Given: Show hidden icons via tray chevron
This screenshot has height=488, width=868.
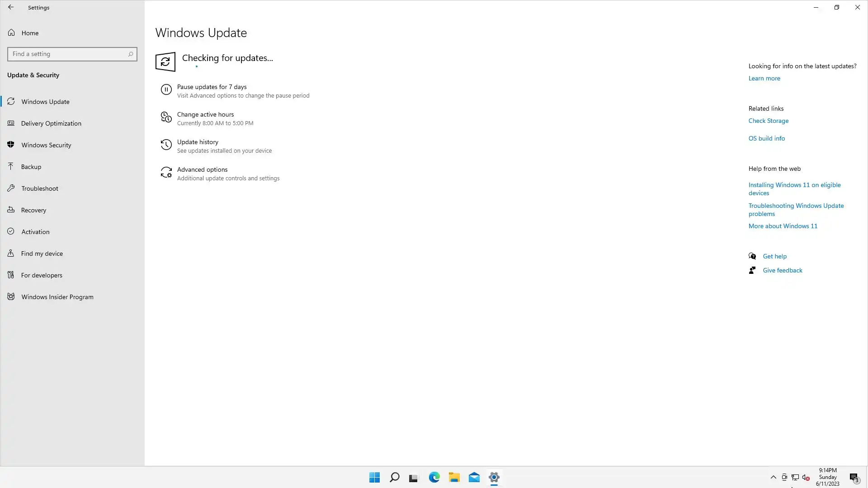Looking at the screenshot, I should (773, 477).
